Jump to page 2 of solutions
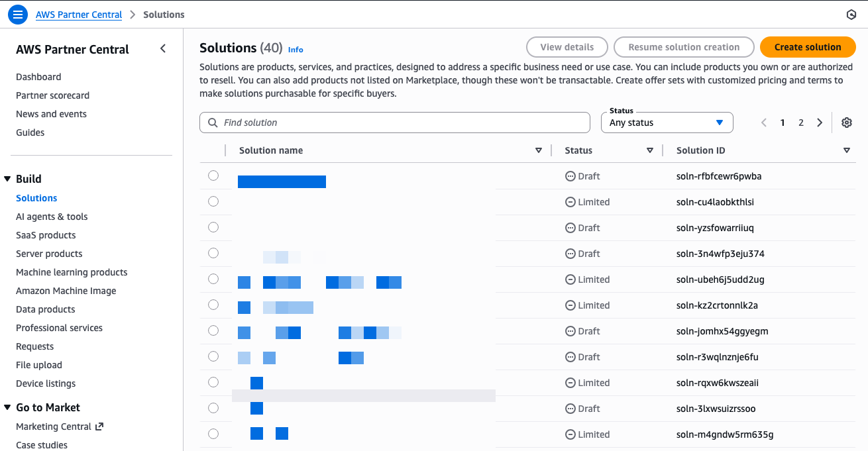 point(801,123)
